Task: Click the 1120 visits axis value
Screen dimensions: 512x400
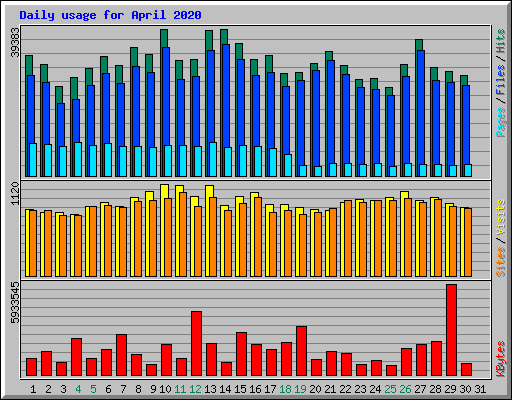Action: click(15, 194)
